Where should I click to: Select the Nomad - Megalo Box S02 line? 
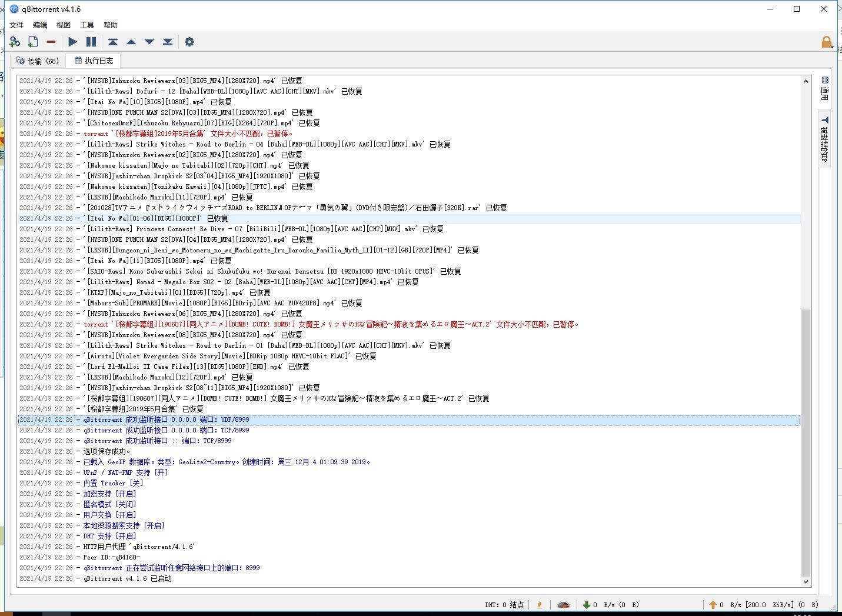[x=409, y=282]
